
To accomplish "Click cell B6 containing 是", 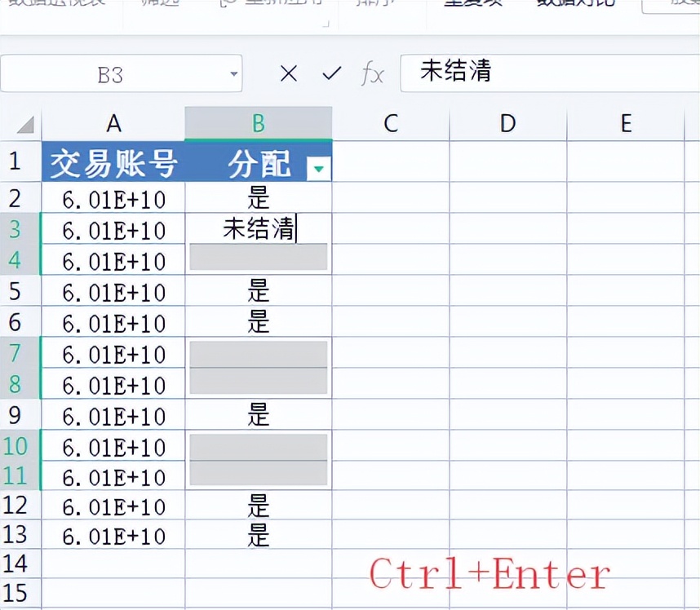I will point(259,321).
